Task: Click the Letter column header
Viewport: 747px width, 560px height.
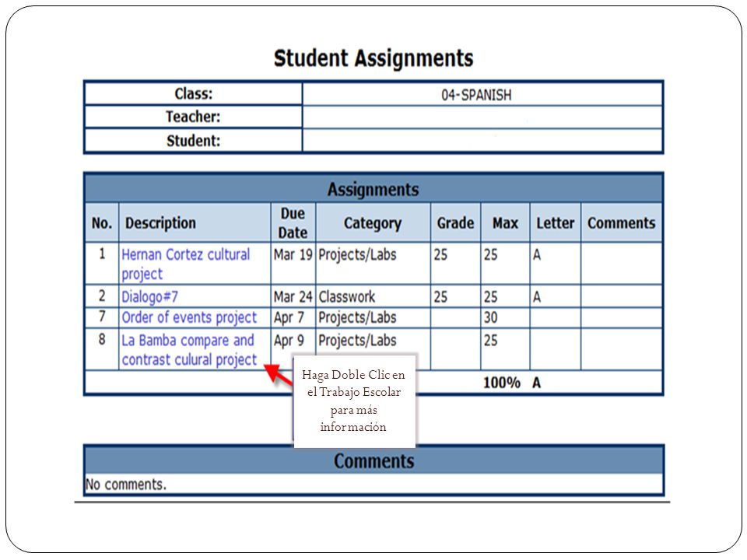Action: pos(556,222)
